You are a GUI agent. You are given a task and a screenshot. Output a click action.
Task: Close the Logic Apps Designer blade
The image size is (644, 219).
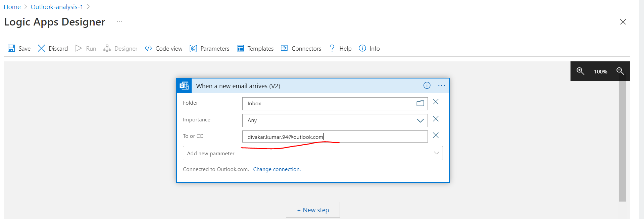click(623, 22)
